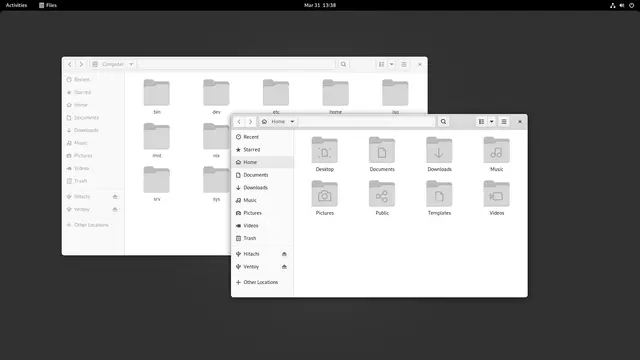
Task: Click the path bar field in Home window
Action: [x=367, y=122]
